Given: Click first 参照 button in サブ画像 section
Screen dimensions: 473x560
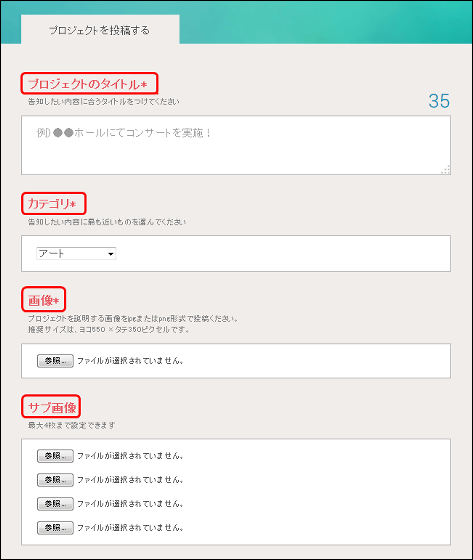Looking at the screenshot, I should pos(55,456).
